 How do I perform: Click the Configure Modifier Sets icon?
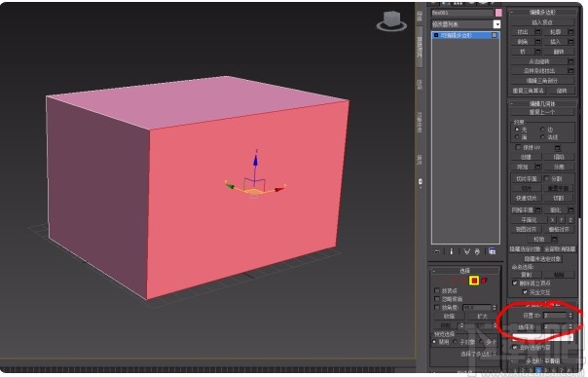pyautogui.click(x=492, y=251)
